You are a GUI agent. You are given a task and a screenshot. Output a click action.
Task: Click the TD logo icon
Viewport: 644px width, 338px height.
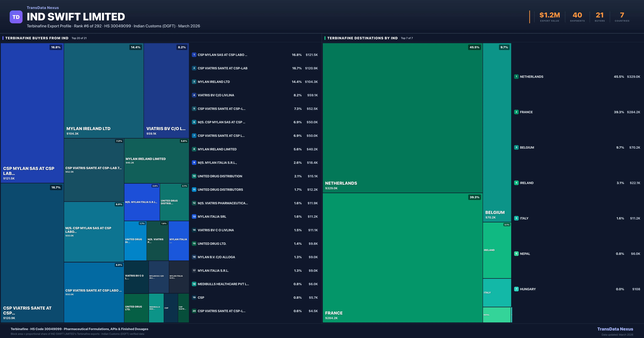[16, 17]
